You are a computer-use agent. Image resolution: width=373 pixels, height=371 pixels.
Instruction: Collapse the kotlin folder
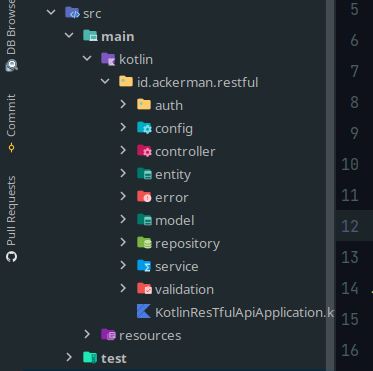pos(87,58)
